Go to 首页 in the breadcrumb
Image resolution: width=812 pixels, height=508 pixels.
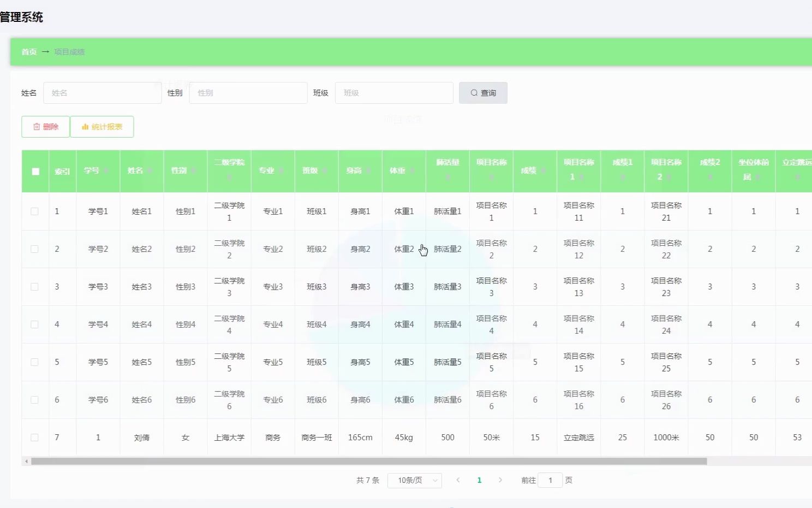[x=29, y=52]
